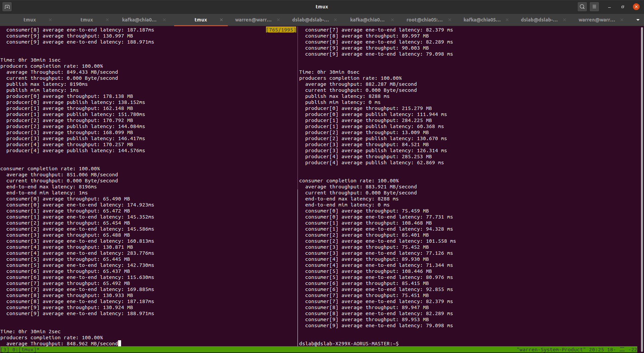Click the 765/1995 scroll position indicator
The width and height of the screenshot is (644, 353).
[281, 30]
